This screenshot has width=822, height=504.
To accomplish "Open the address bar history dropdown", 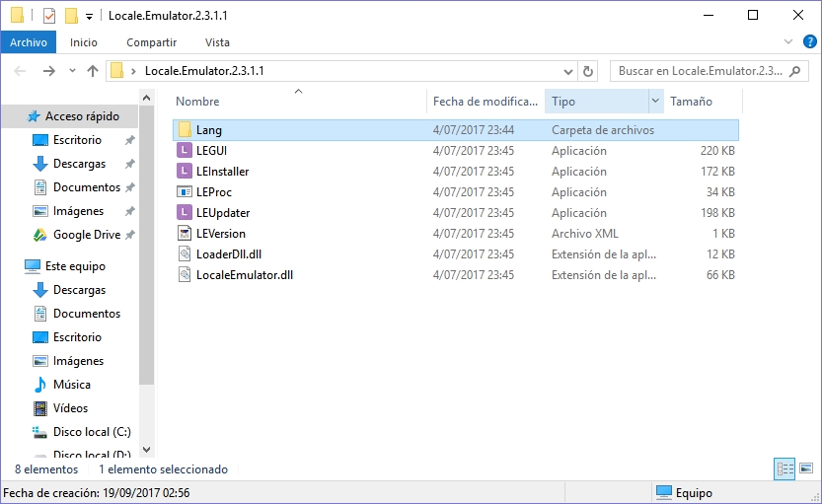I will [x=567, y=71].
